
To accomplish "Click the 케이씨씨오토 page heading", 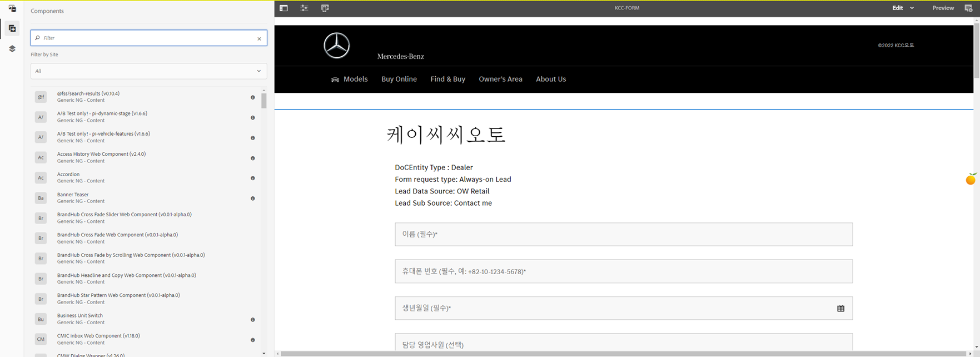I will pos(446,135).
